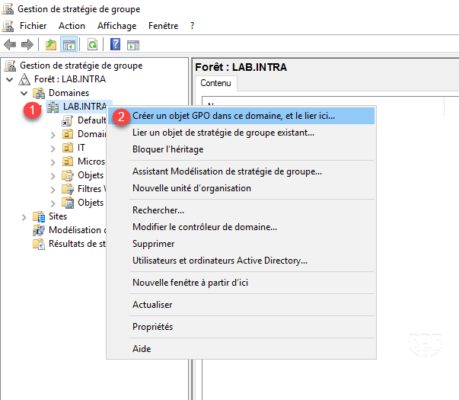Click the IT organizational unit icon
The height and width of the screenshot is (400, 459).
(68, 148)
